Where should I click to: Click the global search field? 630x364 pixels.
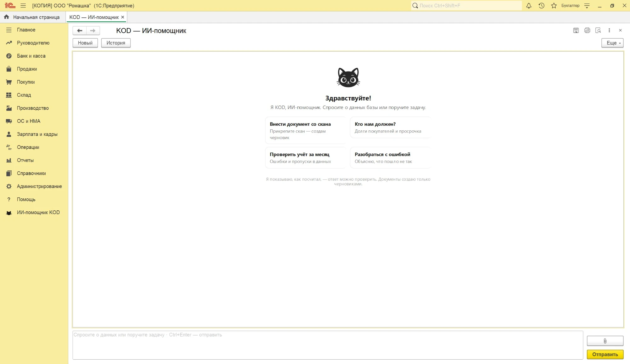tap(466, 6)
